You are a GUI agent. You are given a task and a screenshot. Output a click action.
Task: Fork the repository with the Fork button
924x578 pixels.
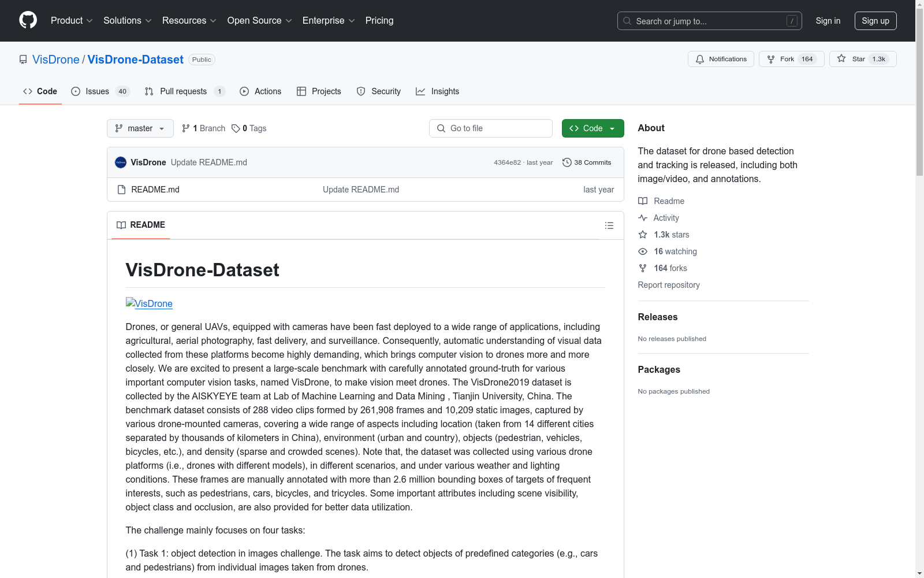[x=791, y=59]
